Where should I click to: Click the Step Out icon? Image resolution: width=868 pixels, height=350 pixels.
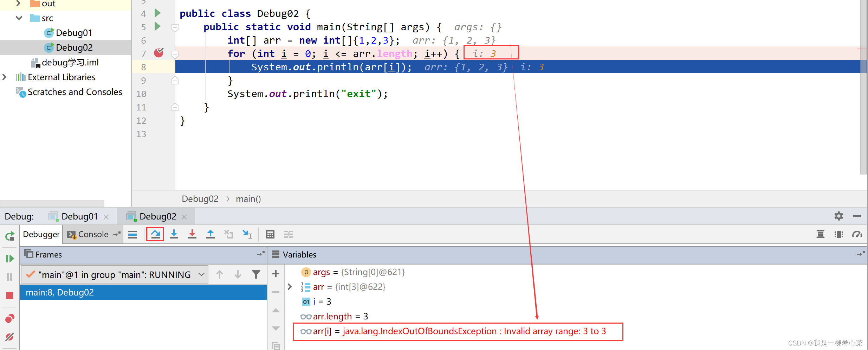(210, 234)
